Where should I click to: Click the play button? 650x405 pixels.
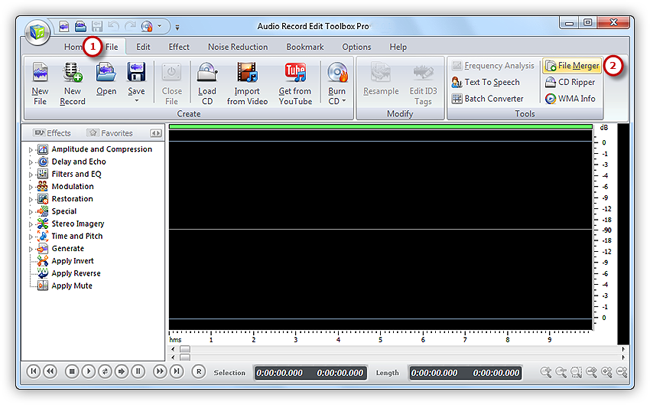(x=88, y=371)
